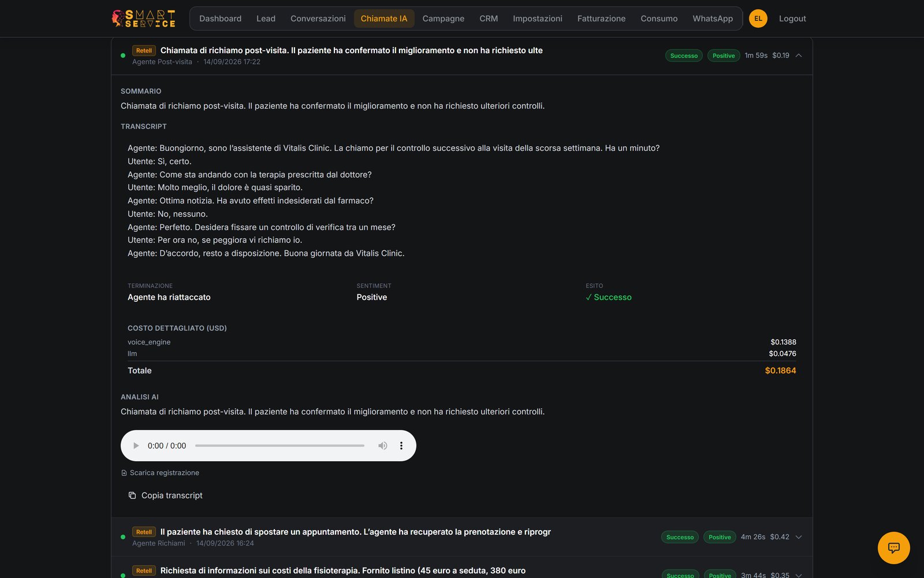
Task: Seek within the audio progress bar
Action: (x=280, y=446)
